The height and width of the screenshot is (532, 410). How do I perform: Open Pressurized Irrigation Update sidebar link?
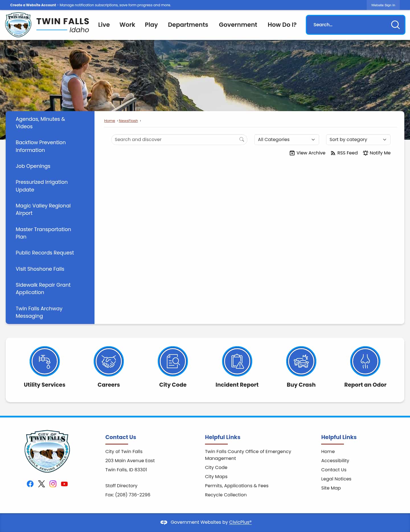(x=42, y=186)
